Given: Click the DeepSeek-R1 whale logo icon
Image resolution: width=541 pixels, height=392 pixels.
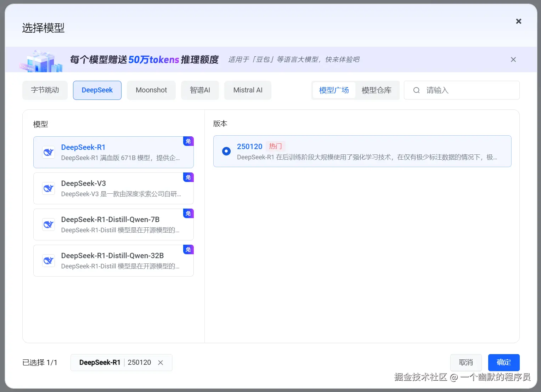Looking at the screenshot, I should coord(49,152).
